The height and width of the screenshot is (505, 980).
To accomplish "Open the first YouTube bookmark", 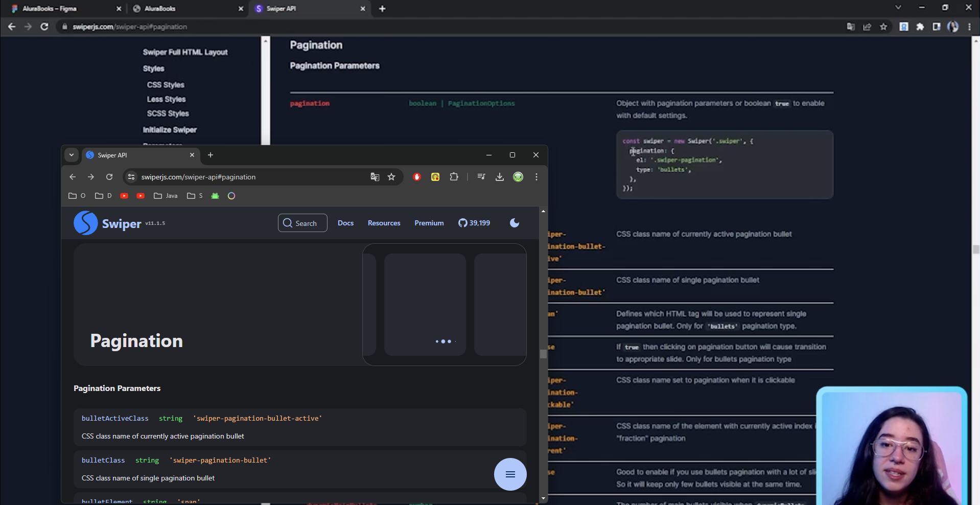I will (124, 196).
